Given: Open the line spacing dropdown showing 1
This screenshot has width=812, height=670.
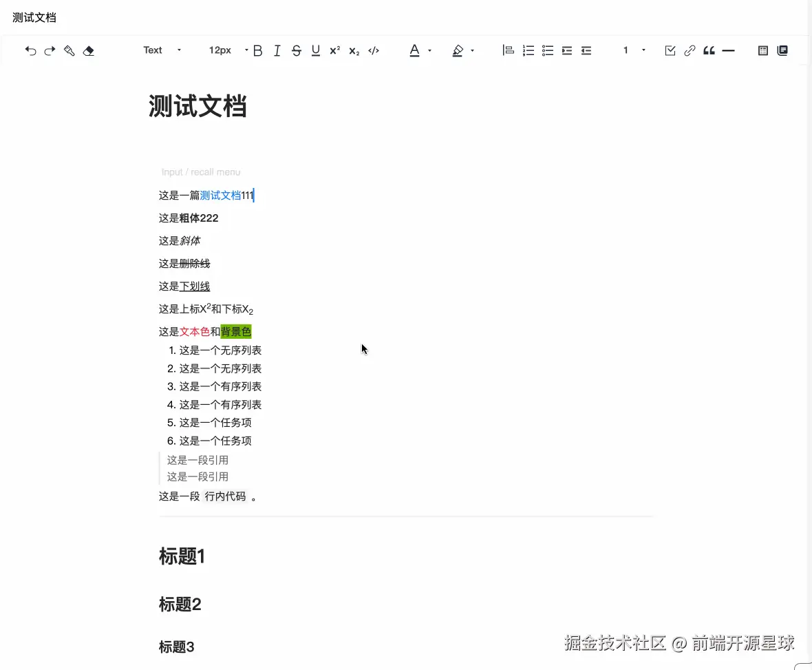Looking at the screenshot, I should coord(631,50).
